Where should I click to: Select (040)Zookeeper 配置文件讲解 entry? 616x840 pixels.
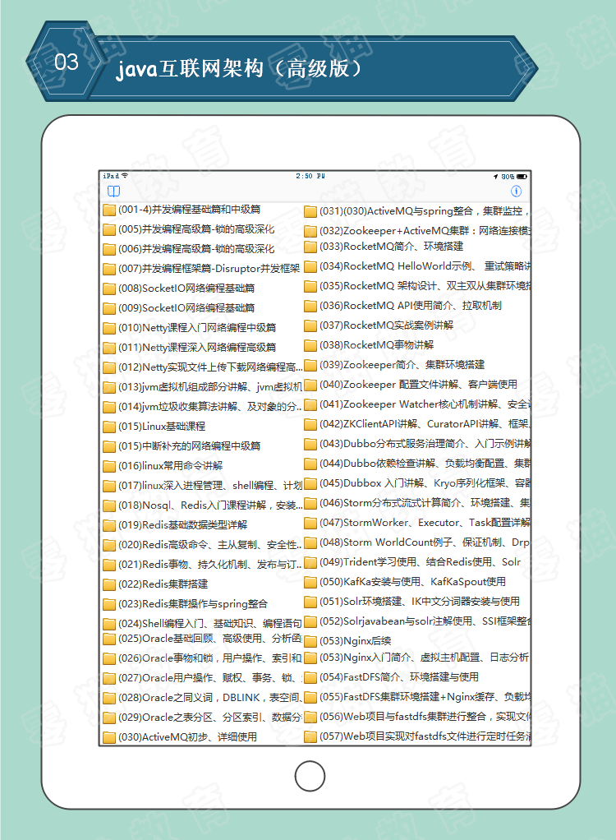[418, 385]
